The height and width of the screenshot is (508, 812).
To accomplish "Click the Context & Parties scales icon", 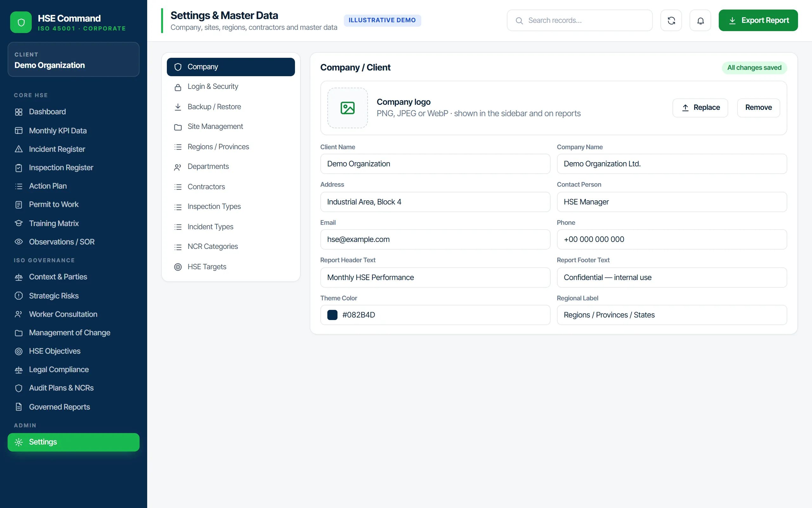I will [x=19, y=277].
